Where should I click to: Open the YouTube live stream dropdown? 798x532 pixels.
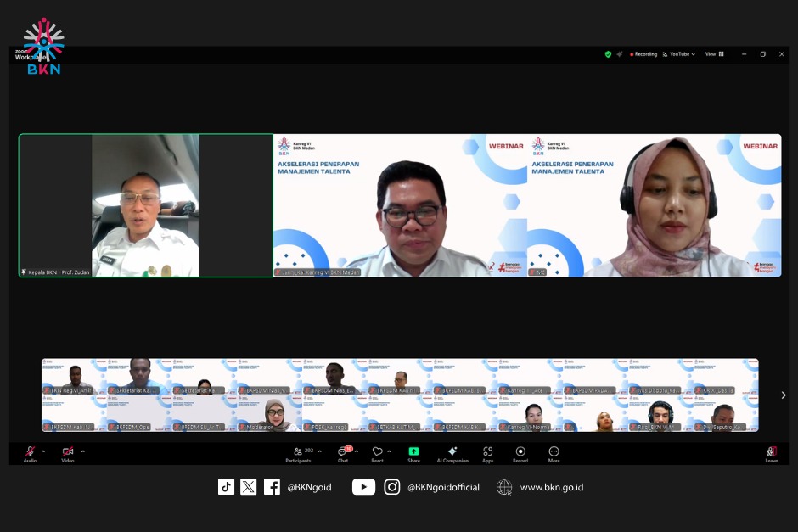pyautogui.click(x=679, y=54)
